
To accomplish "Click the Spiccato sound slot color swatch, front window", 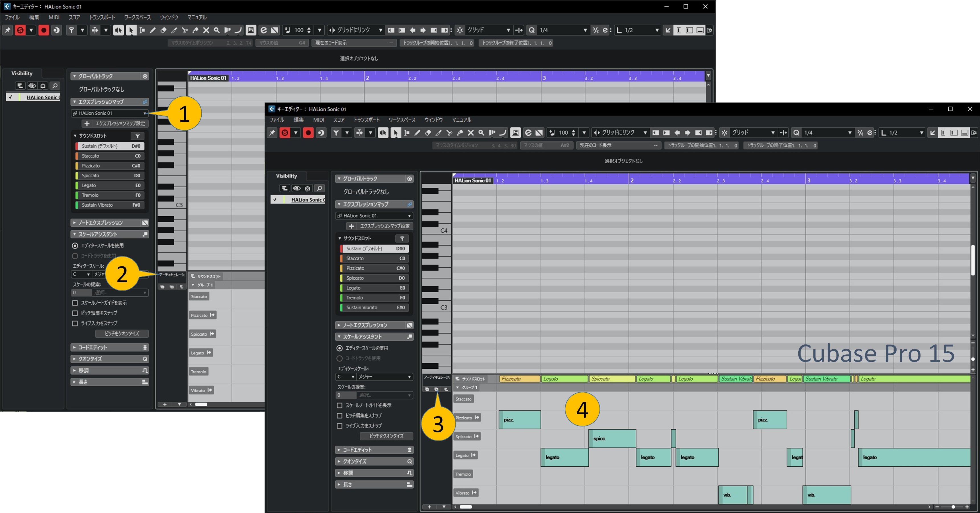I will (x=342, y=278).
